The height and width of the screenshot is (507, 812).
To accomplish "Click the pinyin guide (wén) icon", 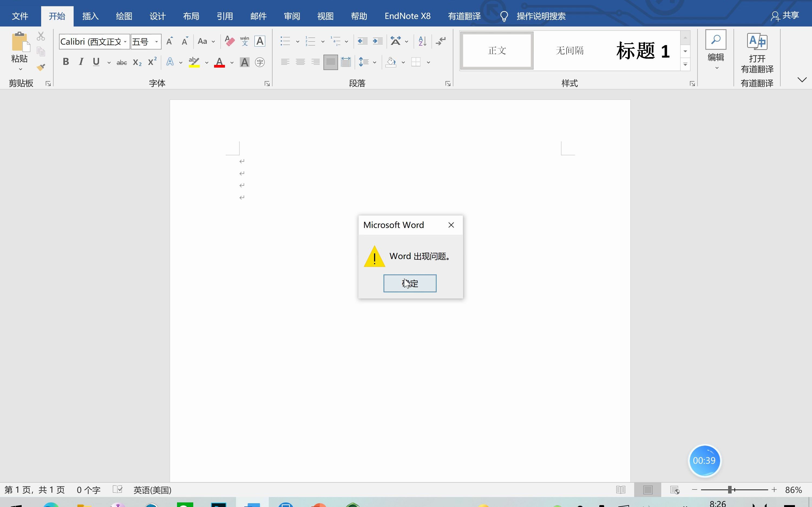I will point(245,40).
